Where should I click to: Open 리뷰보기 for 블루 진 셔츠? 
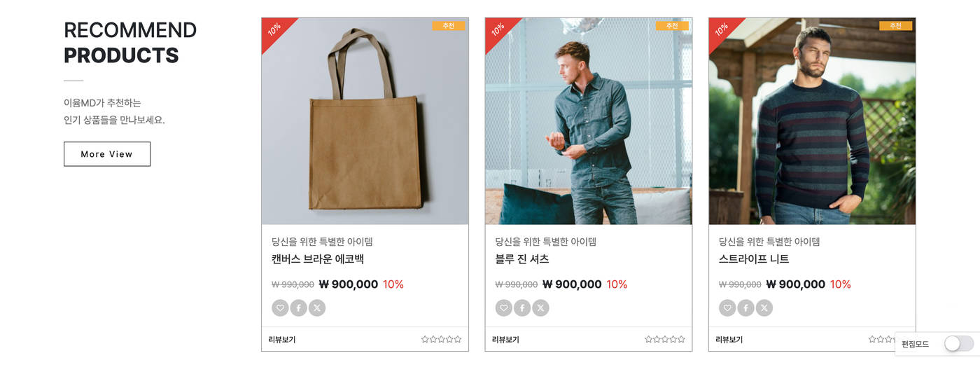(x=505, y=340)
